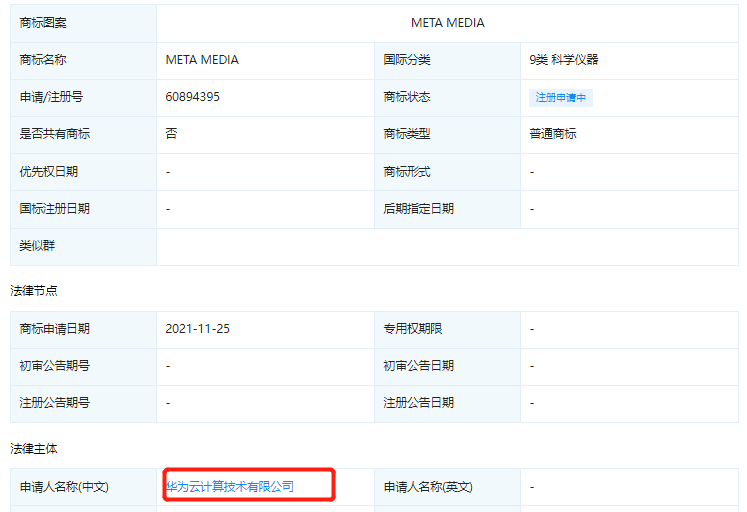The image size is (747, 512).
Task: Click the 法律节点 section heading
Action: pyautogui.click(x=34, y=291)
